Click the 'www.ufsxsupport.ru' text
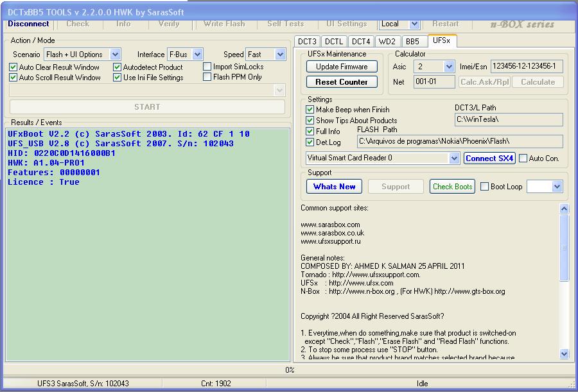The image size is (578, 392). pyautogui.click(x=331, y=242)
